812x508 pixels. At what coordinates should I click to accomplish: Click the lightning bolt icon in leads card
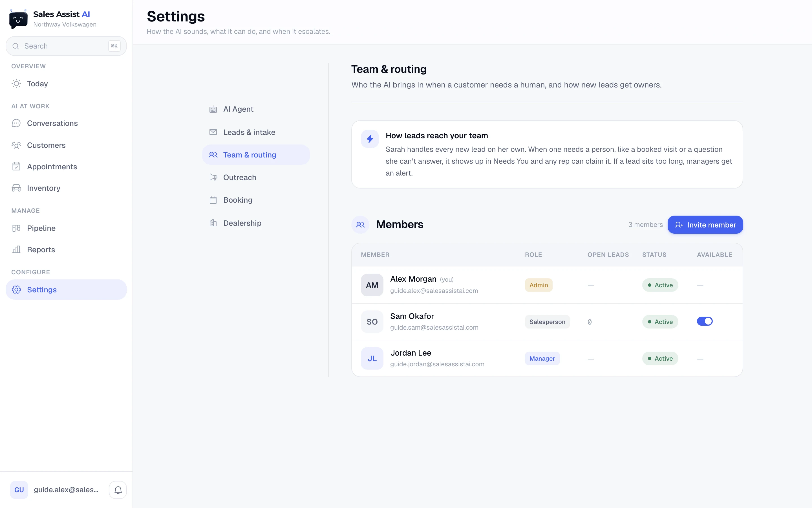370,139
